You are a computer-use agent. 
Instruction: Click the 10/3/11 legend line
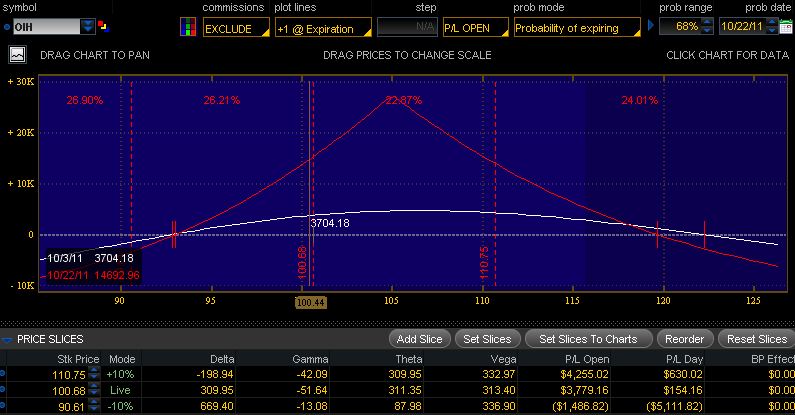[x=90, y=258]
